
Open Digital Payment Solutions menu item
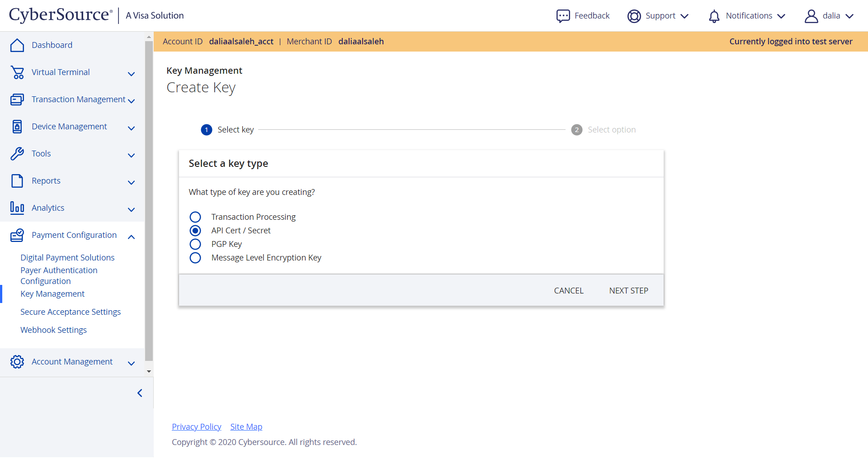67,258
